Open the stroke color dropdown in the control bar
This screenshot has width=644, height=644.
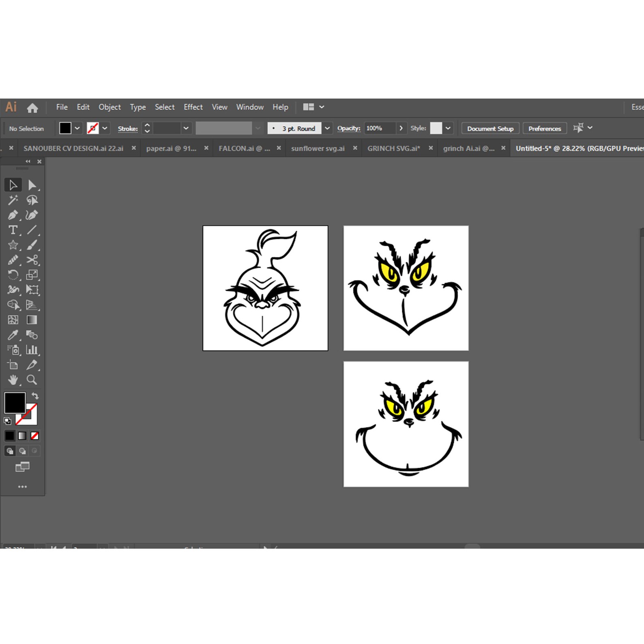[x=105, y=128]
